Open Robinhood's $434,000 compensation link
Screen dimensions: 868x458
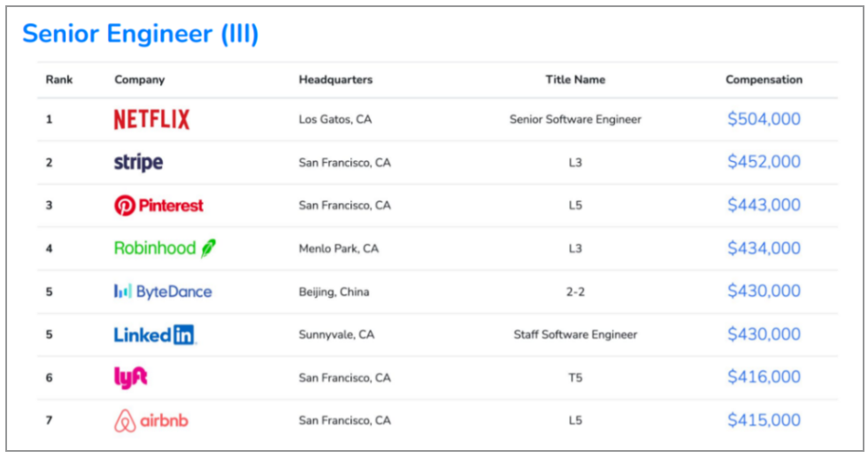tap(764, 248)
